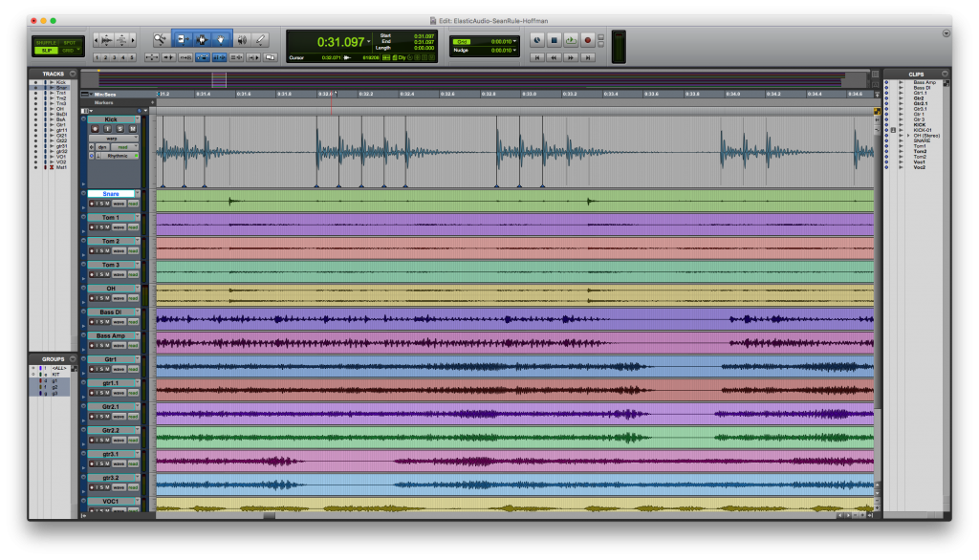Select the KICK clip in Clips list
This screenshot has width=979, height=560.
919,125
